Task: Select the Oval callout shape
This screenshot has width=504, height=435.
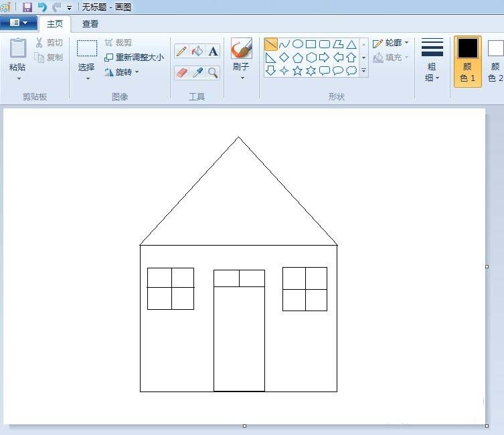Action: (x=338, y=71)
